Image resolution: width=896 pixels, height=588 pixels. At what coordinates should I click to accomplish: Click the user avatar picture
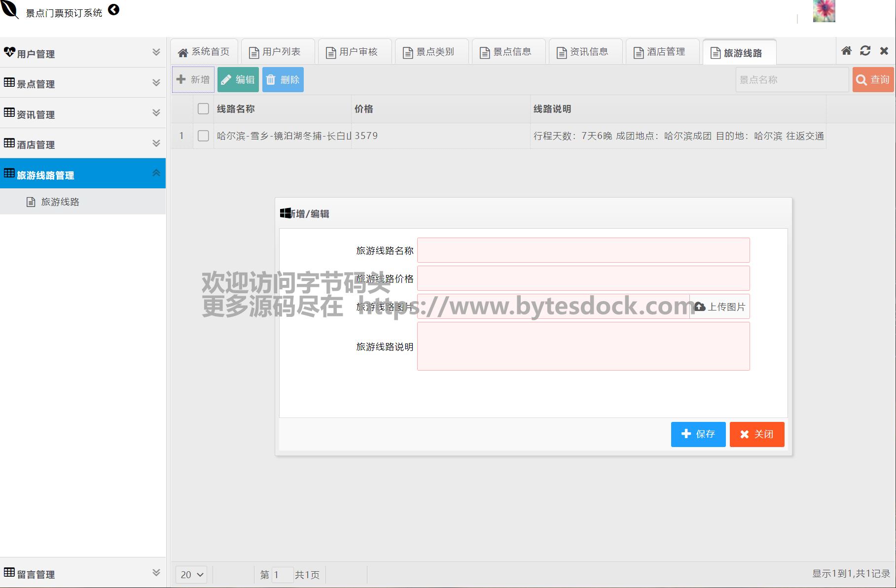824,11
